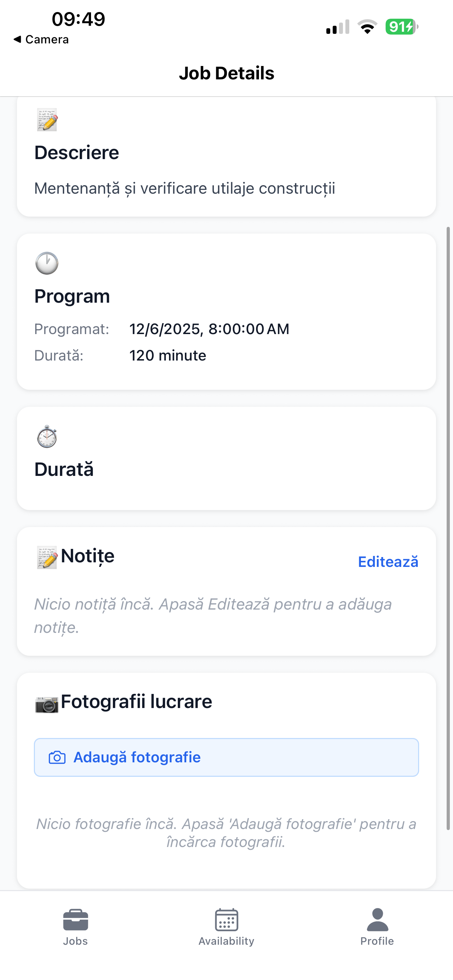Tap the memo icon above Descriere

coord(47,120)
